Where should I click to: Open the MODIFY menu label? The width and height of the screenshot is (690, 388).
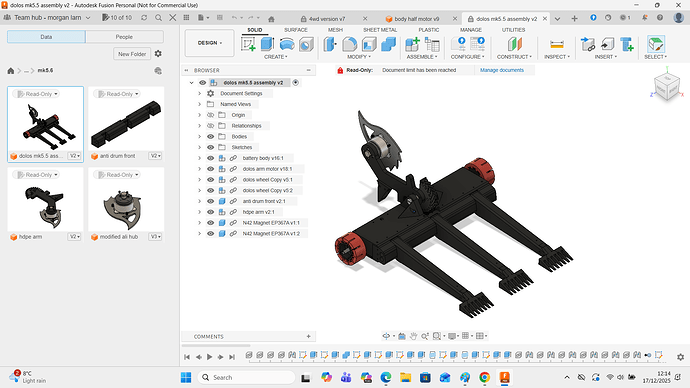(x=359, y=57)
